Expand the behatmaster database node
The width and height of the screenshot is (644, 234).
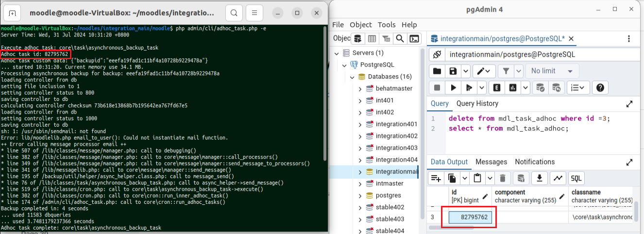pyautogui.click(x=360, y=88)
